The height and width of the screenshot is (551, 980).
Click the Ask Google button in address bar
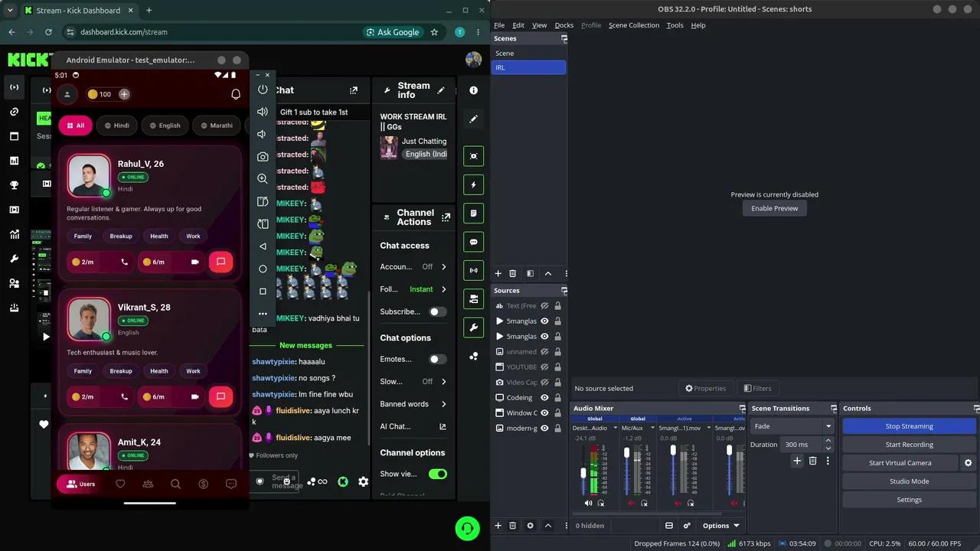pyautogui.click(x=393, y=32)
